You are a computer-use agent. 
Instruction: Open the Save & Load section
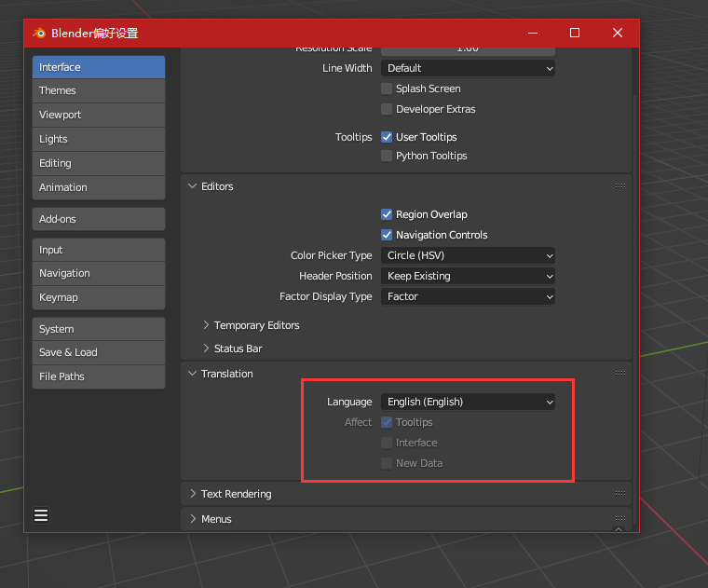pos(99,352)
